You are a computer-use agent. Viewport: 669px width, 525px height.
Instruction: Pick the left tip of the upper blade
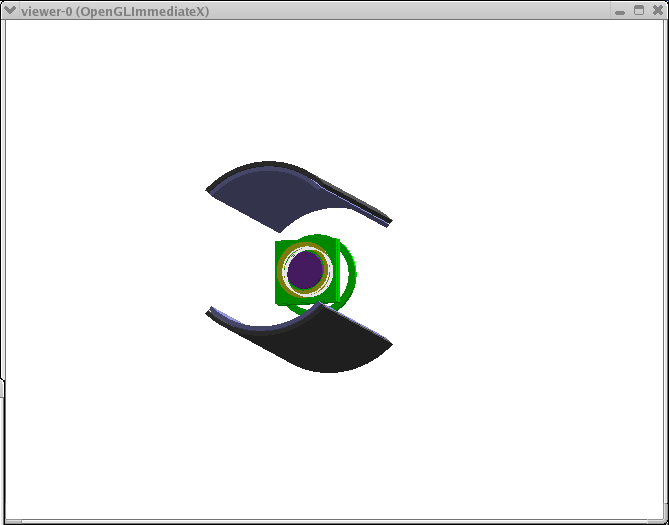coord(208,188)
